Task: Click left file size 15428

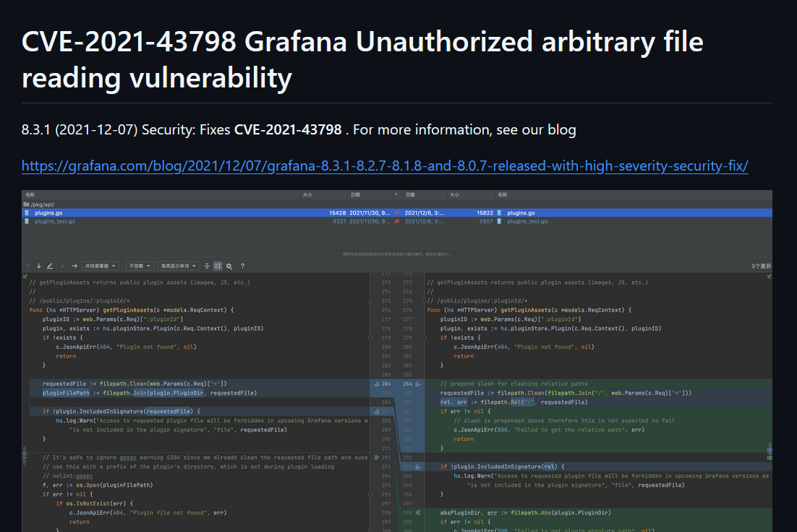Action: point(338,213)
